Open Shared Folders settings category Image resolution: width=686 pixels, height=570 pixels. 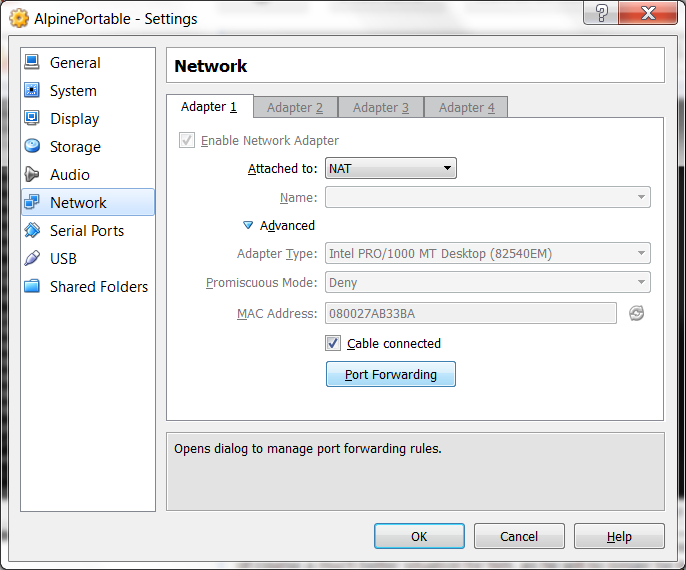pos(88,287)
